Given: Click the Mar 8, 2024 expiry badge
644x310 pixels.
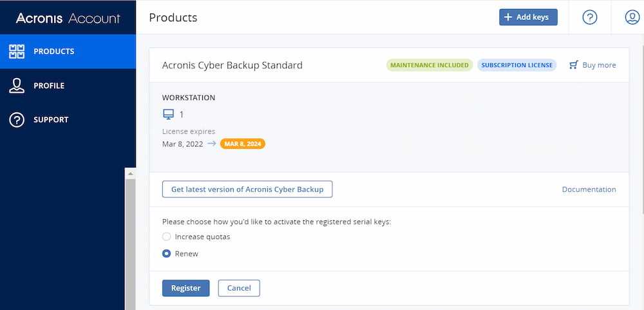Looking at the screenshot, I should coord(242,144).
